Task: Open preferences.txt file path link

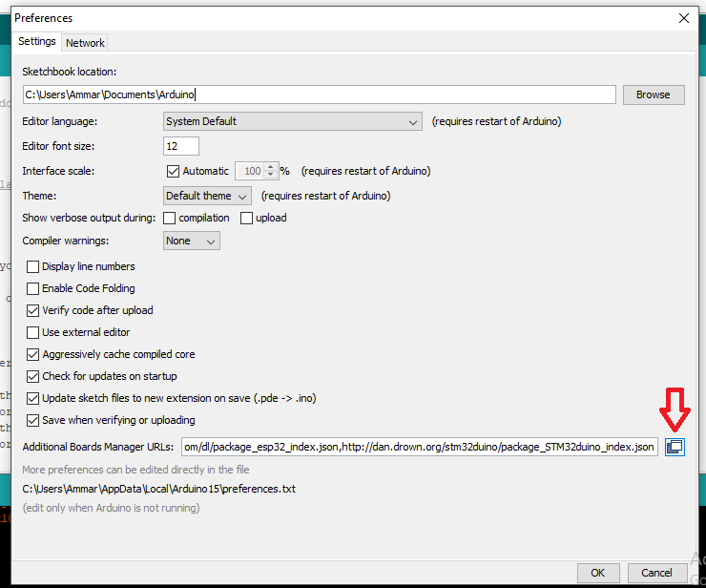Action: pos(158,489)
